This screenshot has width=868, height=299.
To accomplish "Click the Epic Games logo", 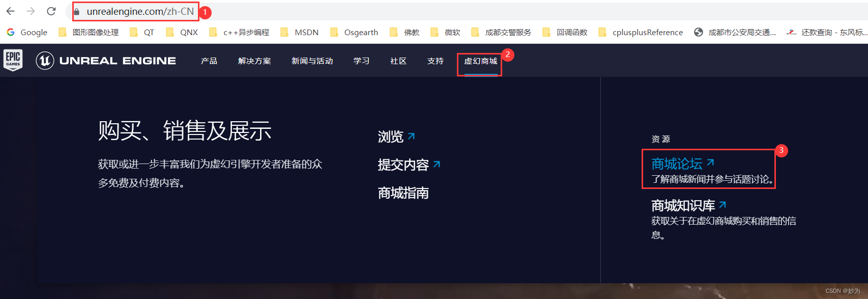I will (13, 60).
